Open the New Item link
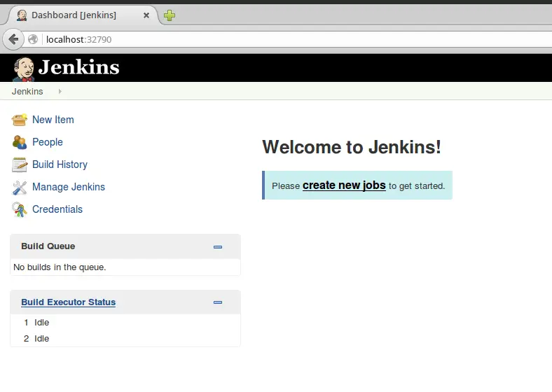 click(x=53, y=120)
